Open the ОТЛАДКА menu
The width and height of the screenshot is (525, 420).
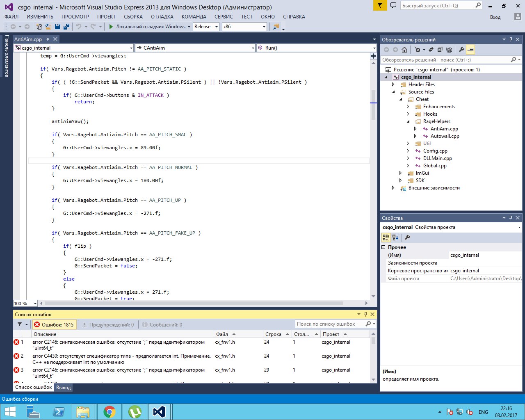162,17
